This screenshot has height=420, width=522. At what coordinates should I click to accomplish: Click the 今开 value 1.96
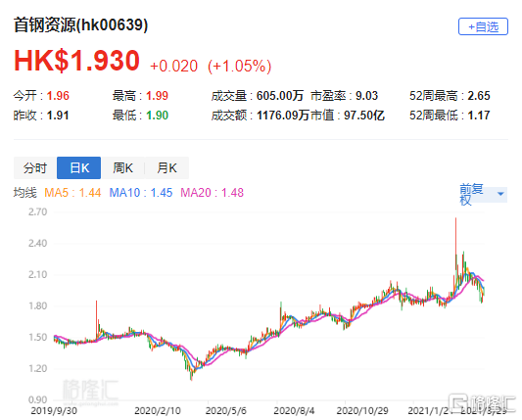(x=58, y=96)
